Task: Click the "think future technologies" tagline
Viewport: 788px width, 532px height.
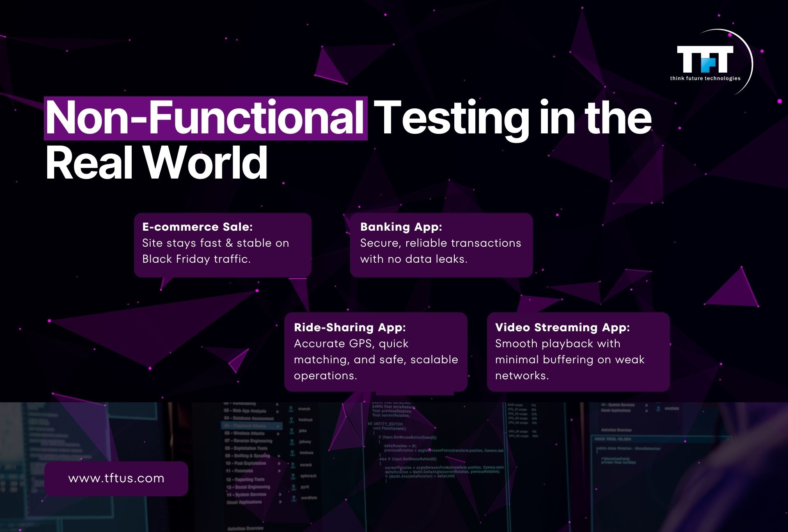Action: (706, 78)
